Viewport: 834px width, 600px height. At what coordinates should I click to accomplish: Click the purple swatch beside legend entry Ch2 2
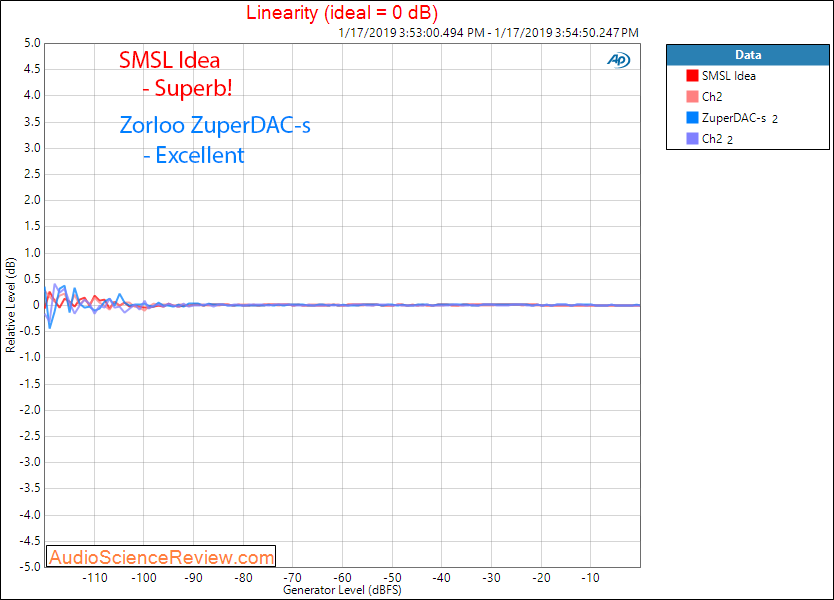point(692,139)
